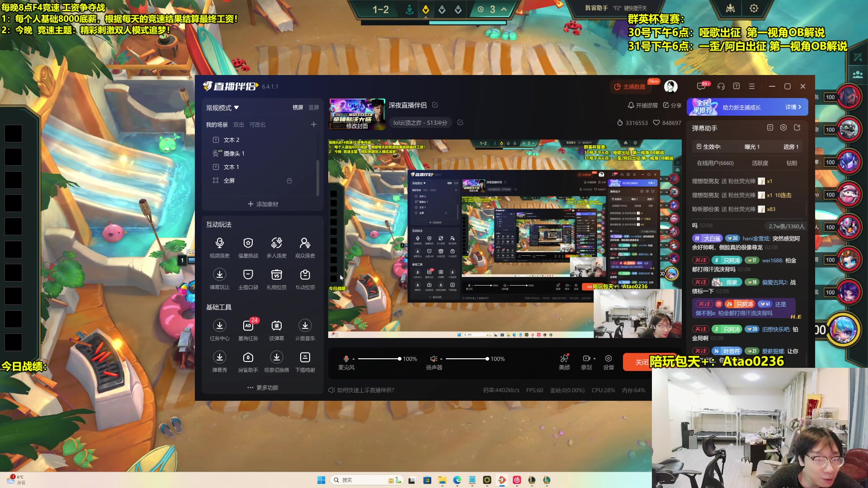868x488 pixels.
Task: Switch to 在线用户(6660) tab
Action: [715, 163]
